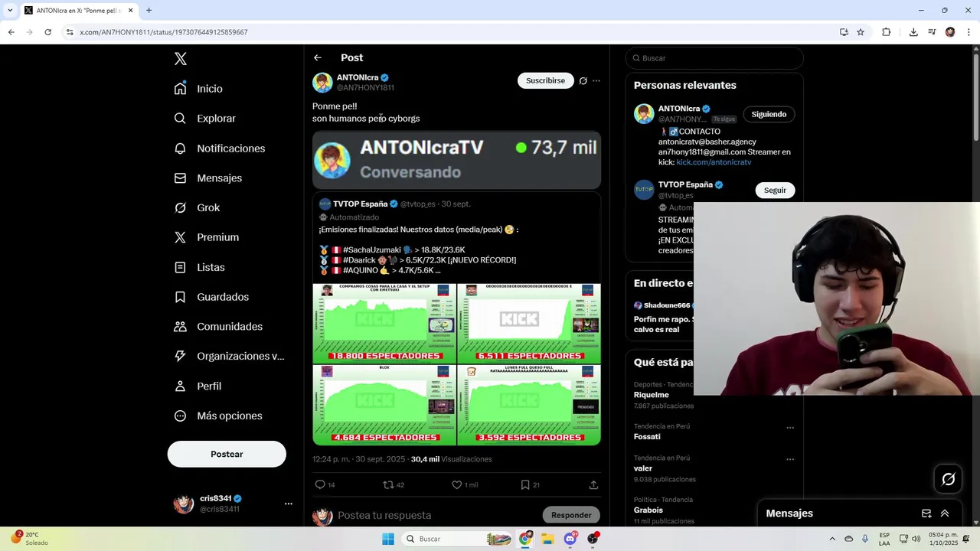980x551 pixels.
Task: Click the Responder button
Action: [571, 515]
